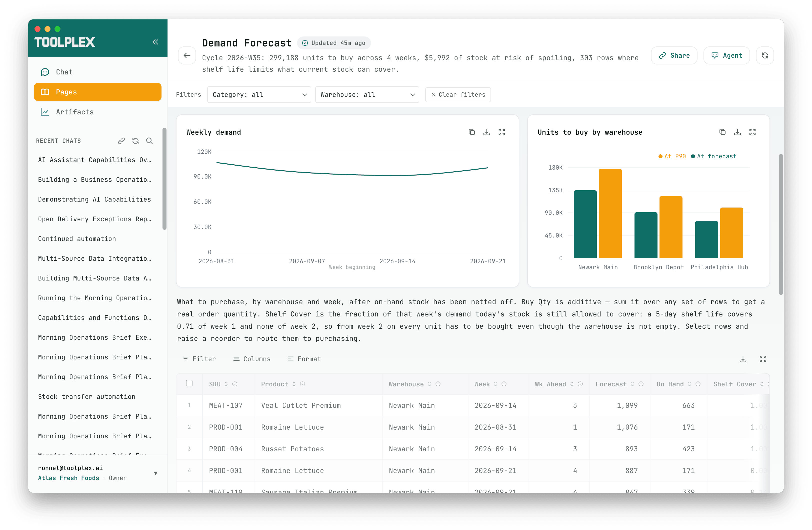
Task: Open the Warehouse filter dropdown
Action: click(367, 94)
